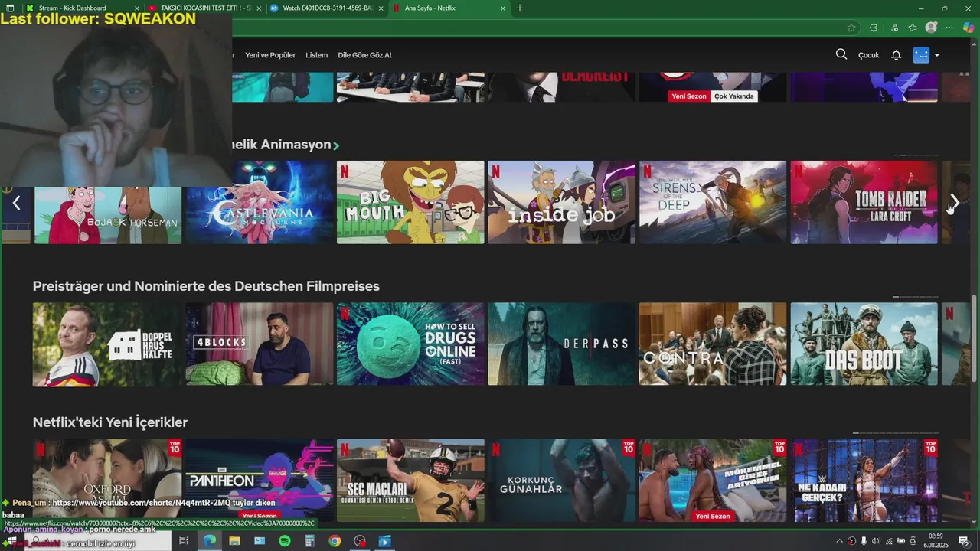This screenshot has height=551, width=980.
Task: Switch to Stream - Kick Dashboard tab
Action: (83, 8)
